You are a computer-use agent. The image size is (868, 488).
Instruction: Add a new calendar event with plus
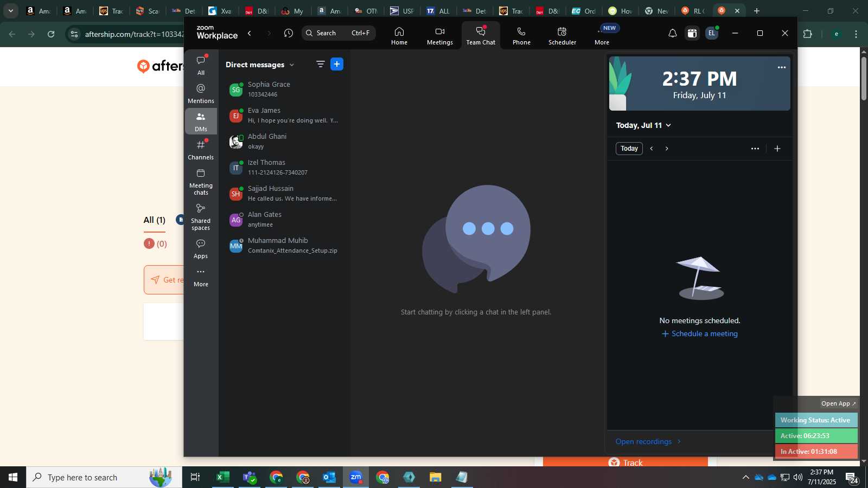(x=777, y=149)
